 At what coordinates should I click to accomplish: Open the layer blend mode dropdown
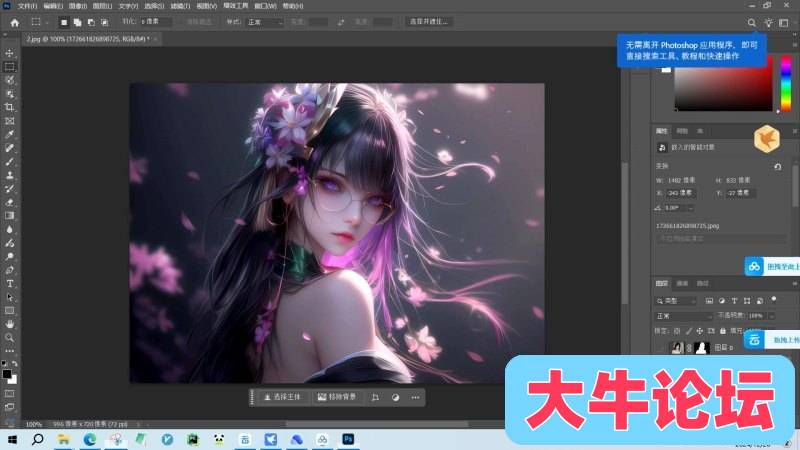684,316
